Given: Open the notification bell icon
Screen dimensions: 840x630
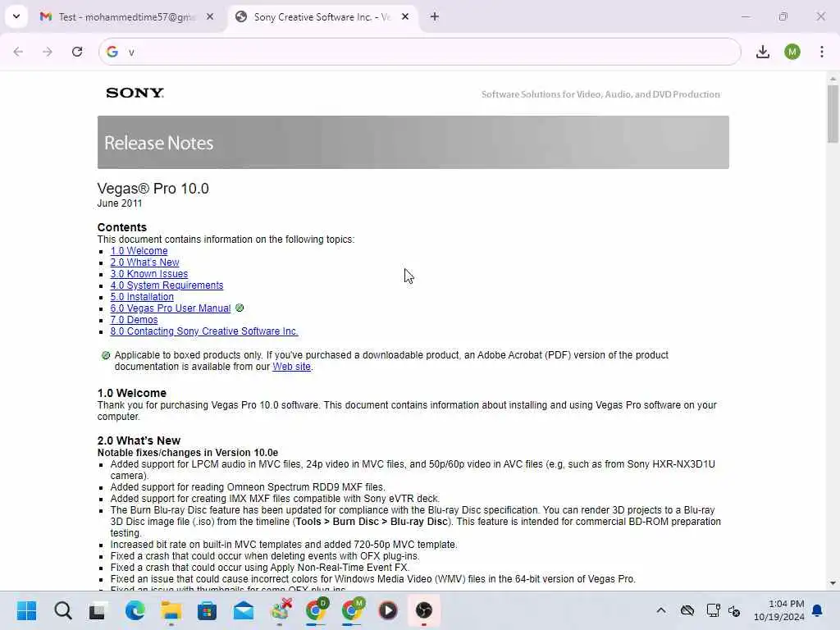Looking at the screenshot, I should pyautogui.click(x=818, y=610).
